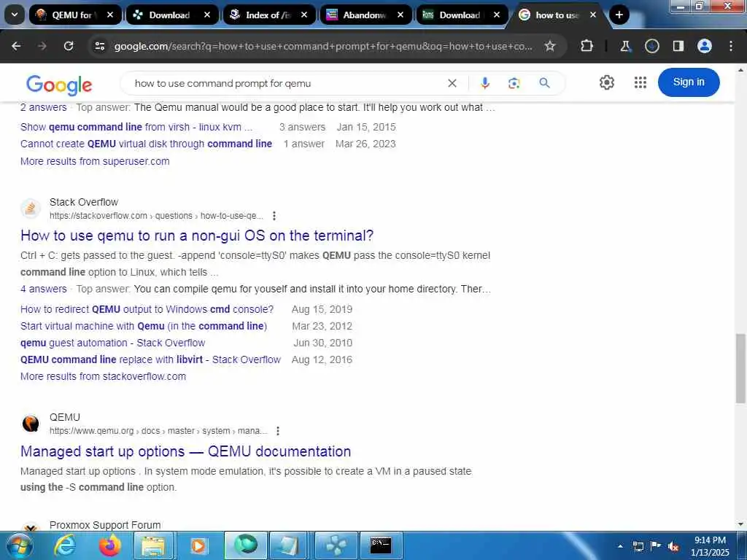Open the Chrome profile avatar

[x=704, y=46]
